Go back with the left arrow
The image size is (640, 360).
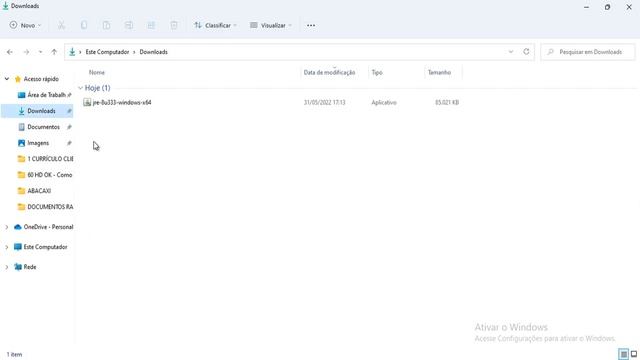10,52
